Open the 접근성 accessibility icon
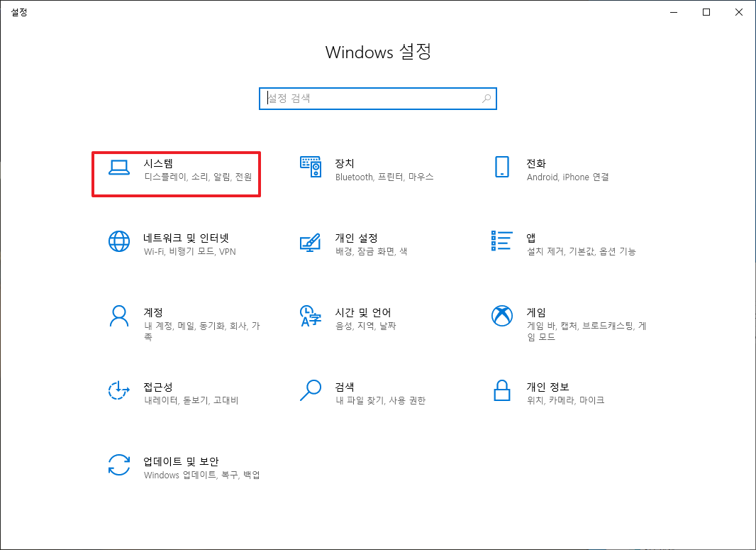The height and width of the screenshot is (550, 756). coord(118,390)
